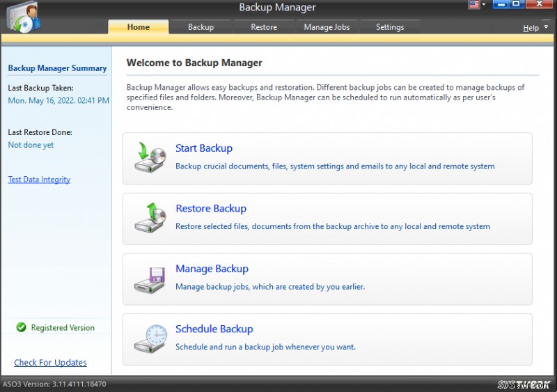Click the Start Backup drive icon

point(150,158)
